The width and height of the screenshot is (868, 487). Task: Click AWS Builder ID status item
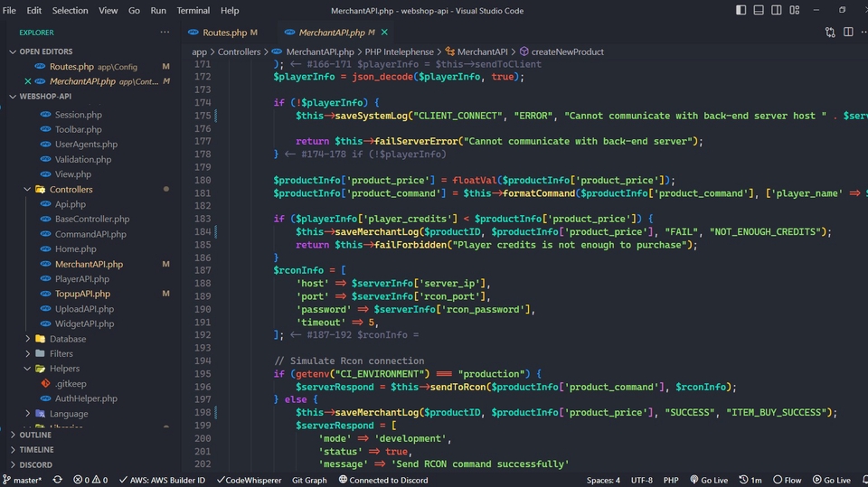click(162, 481)
